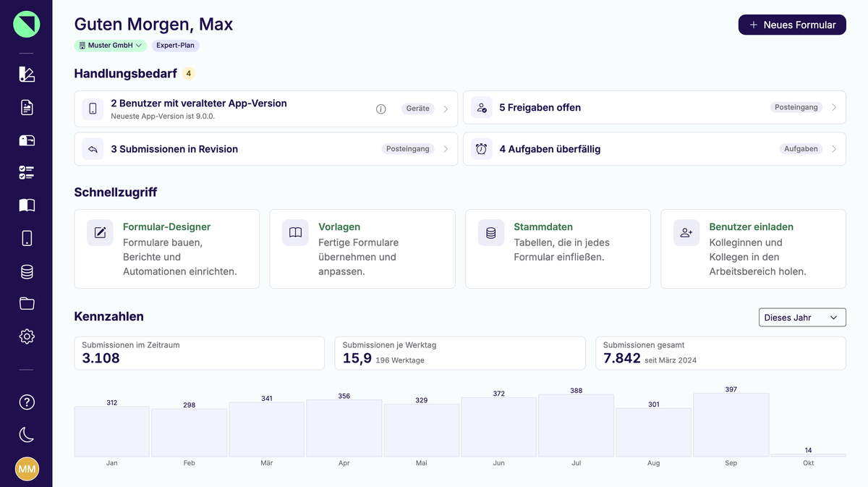Click the Submissionen gesamt 7.842 card
The width and height of the screenshot is (868, 487).
pyautogui.click(x=720, y=353)
